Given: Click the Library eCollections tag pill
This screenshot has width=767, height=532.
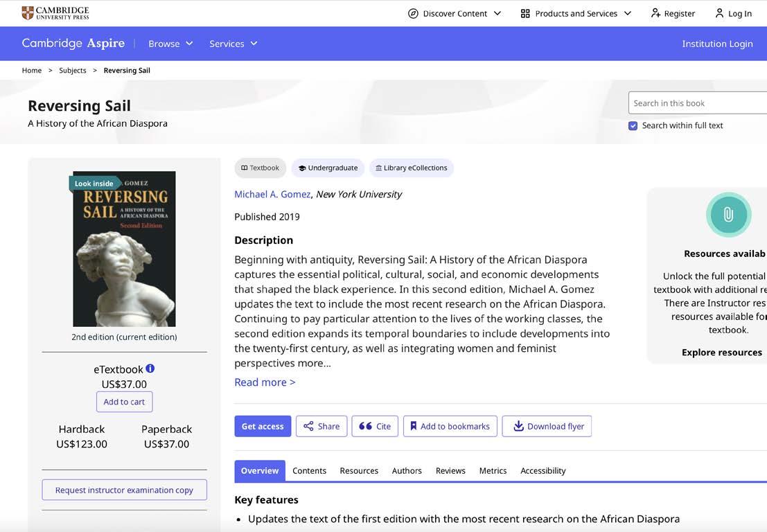Looking at the screenshot, I should point(412,168).
